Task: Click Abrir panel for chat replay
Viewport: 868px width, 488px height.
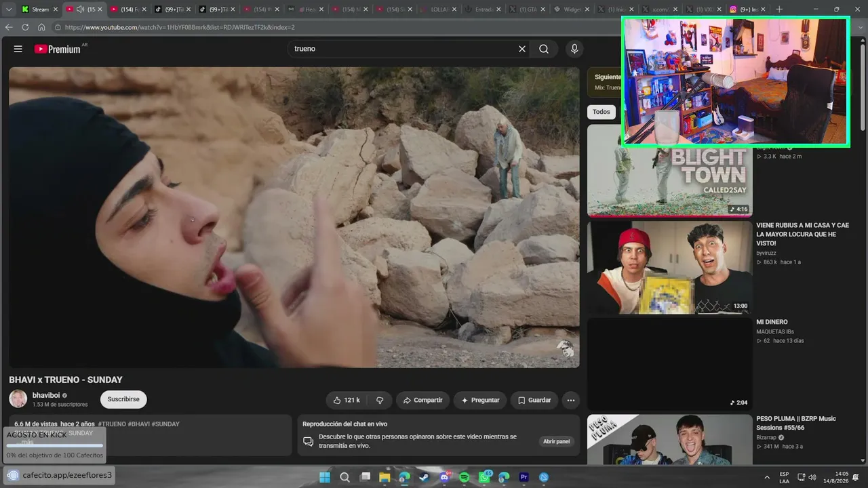Action: (x=556, y=441)
